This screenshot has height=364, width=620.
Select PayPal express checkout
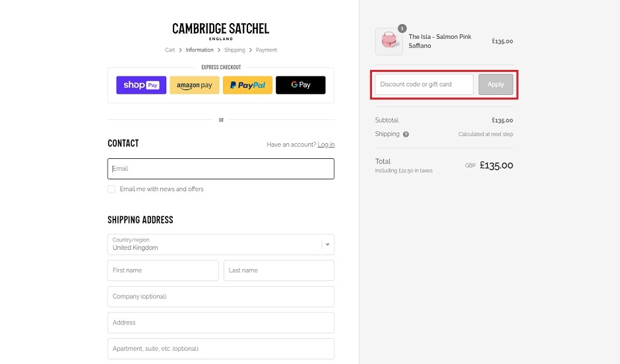(247, 85)
